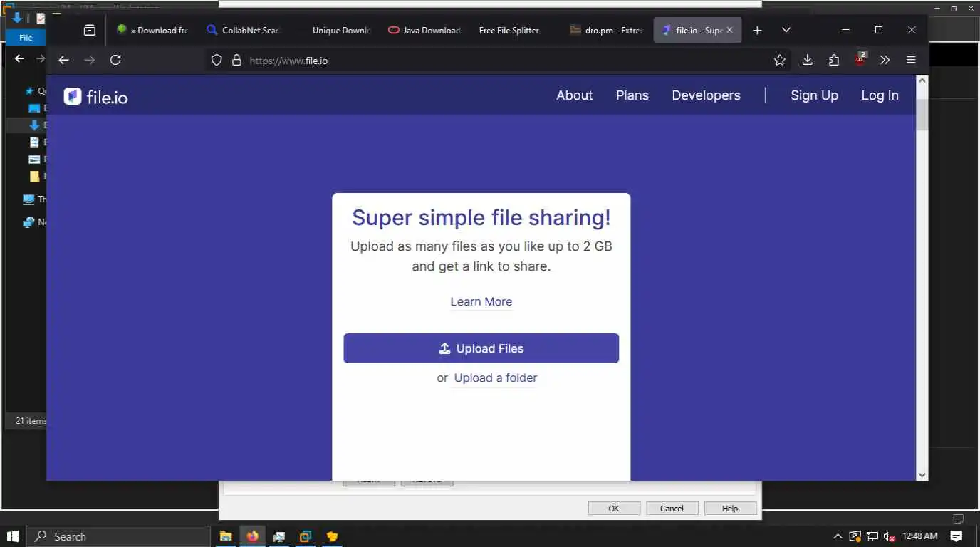Click OK in background dialog
980x547 pixels.
[x=614, y=509]
